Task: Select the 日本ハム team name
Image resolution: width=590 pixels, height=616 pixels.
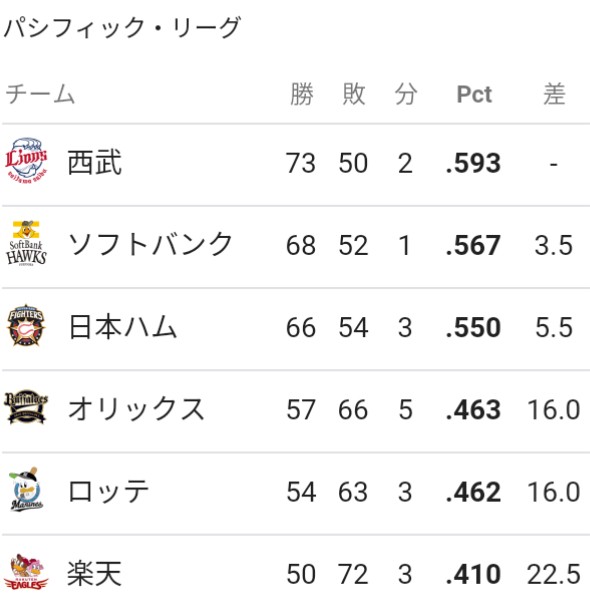Action: point(122,326)
